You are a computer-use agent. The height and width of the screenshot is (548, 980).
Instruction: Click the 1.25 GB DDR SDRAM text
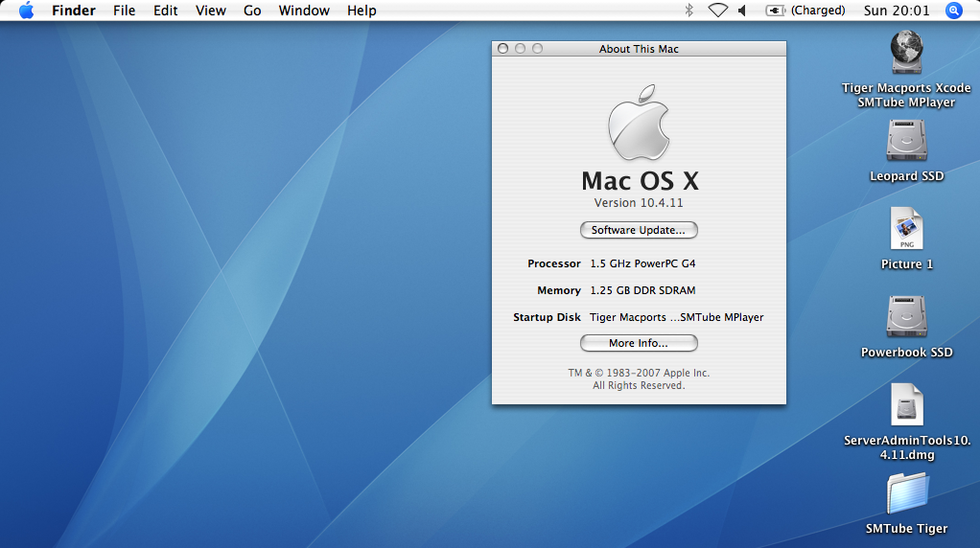(x=642, y=290)
